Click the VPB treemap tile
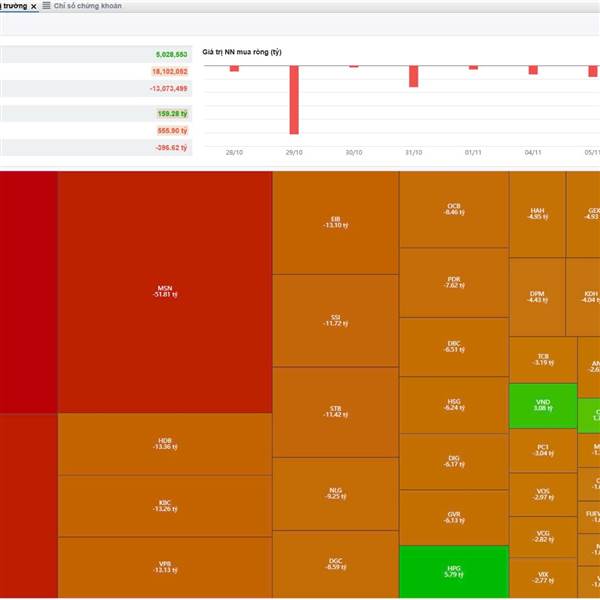The width and height of the screenshot is (600, 600). [x=165, y=567]
